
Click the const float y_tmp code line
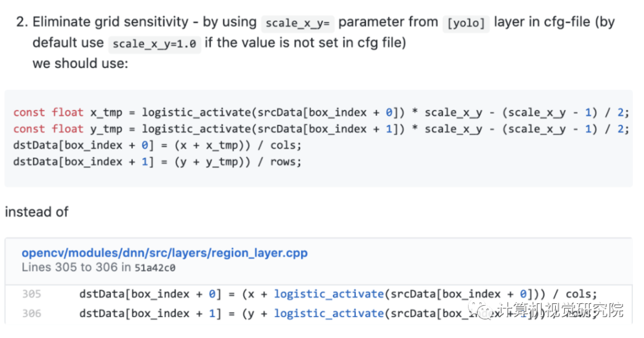pos(321,129)
